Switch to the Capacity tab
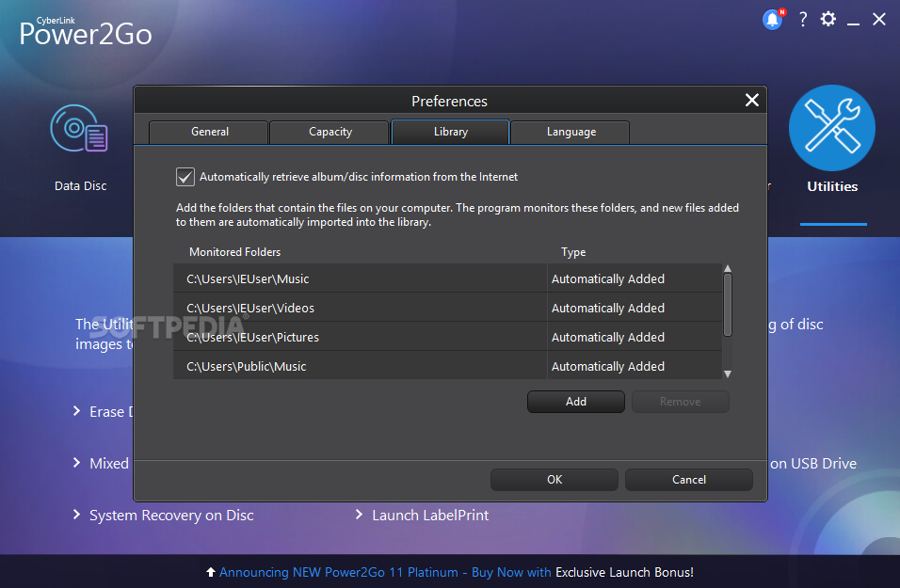 (329, 132)
